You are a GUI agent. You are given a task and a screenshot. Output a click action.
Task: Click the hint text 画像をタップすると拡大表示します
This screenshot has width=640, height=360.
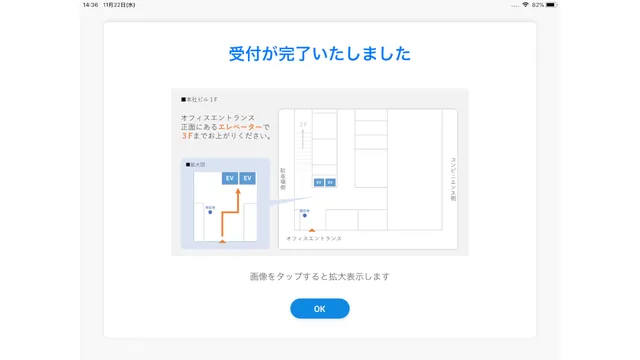point(320,277)
